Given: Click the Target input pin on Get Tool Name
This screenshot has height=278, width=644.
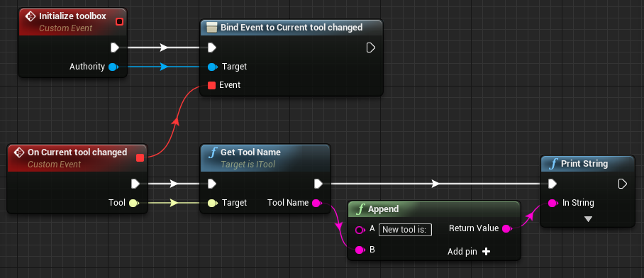Looking at the screenshot, I should pos(212,203).
